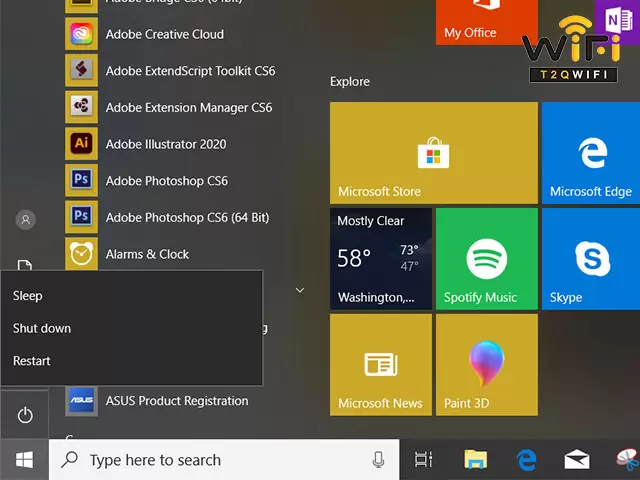Click the Adobe Illustrator 2020 label
The width and height of the screenshot is (640, 480).
[166, 144]
